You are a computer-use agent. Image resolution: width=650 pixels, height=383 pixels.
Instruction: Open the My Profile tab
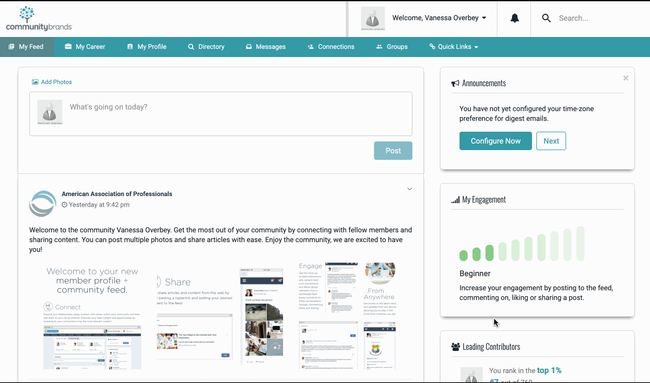(147, 47)
